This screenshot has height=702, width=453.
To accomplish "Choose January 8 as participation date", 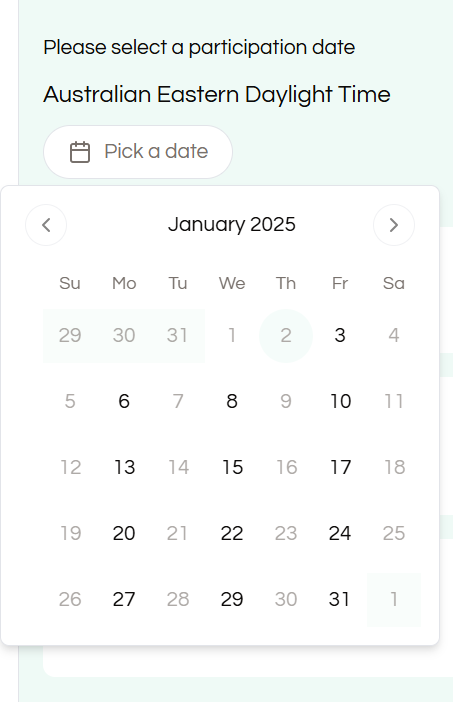I will 232,402.
